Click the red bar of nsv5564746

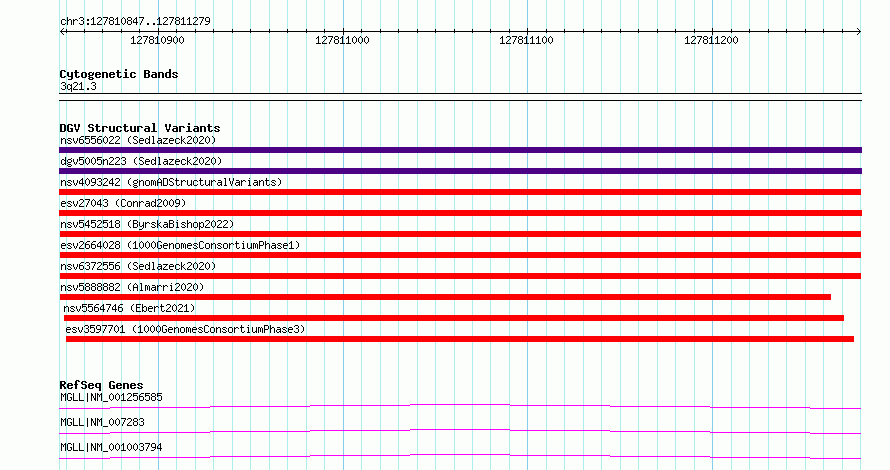[x=454, y=318]
